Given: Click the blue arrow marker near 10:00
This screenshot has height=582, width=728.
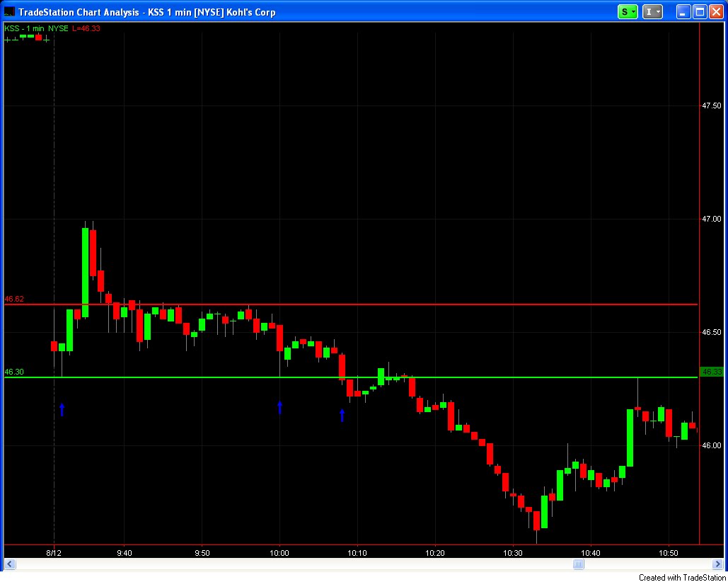Looking at the screenshot, I should [x=279, y=406].
